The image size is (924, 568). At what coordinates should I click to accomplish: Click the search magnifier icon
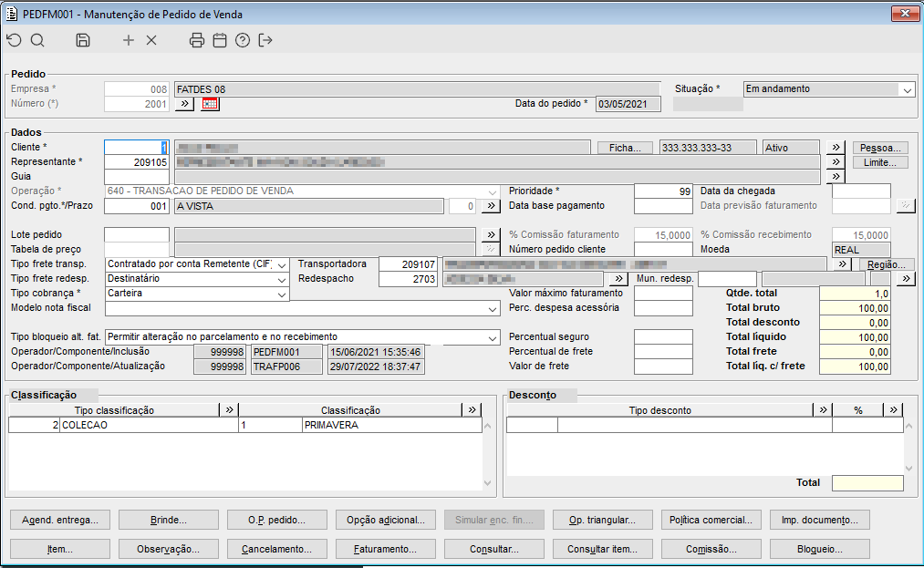click(x=37, y=40)
